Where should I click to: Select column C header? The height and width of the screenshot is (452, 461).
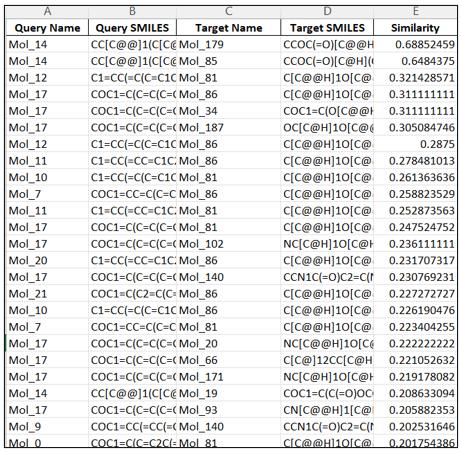tap(228, 12)
